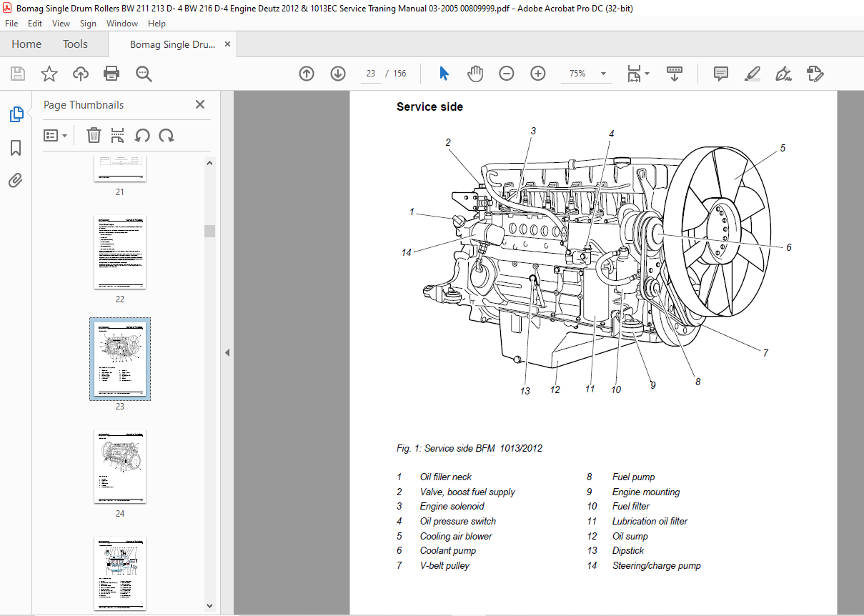Image resolution: width=864 pixels, height=616 pixels.
Task: Open Page Thumbnails sidebar icon
Action: tap(16, 114)
